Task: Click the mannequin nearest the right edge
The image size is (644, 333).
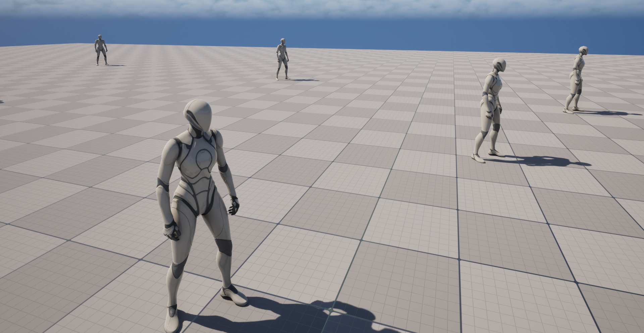Action: (x=576, y=80)
